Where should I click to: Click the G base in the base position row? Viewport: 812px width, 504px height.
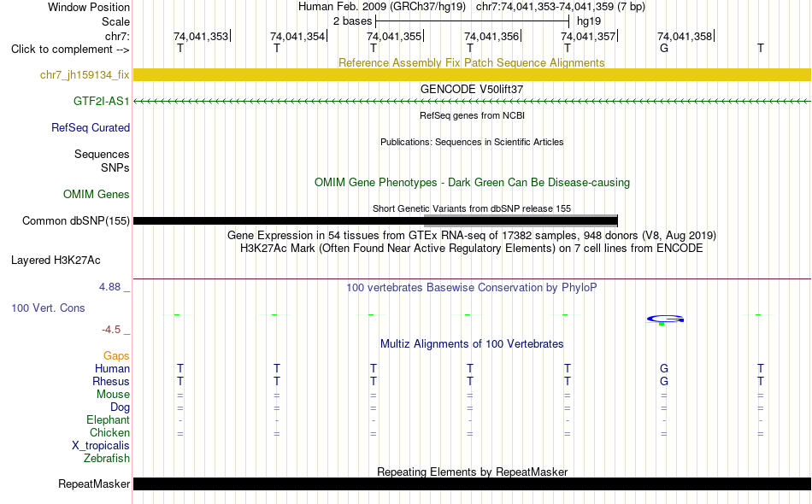pyautogui.click(x=664, y=48)
